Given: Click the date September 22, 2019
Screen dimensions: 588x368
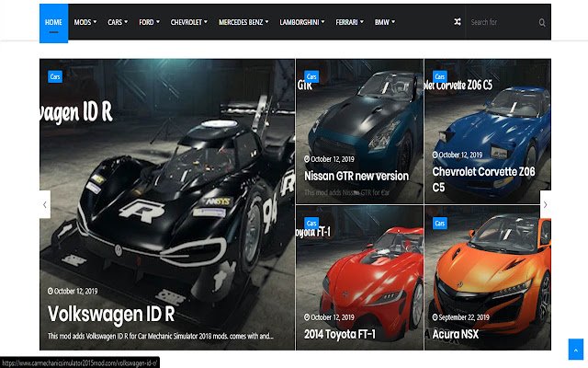Looking at the screenshot, I should 460,317.
